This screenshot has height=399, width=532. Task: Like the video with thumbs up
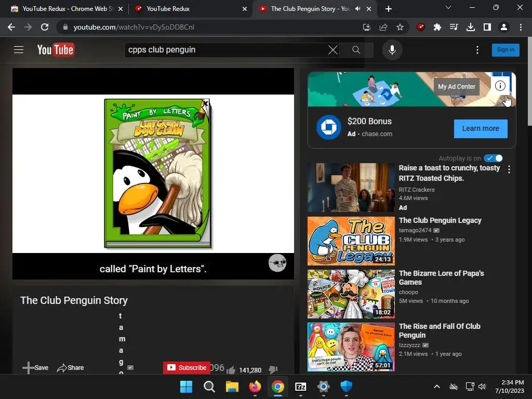231,370
